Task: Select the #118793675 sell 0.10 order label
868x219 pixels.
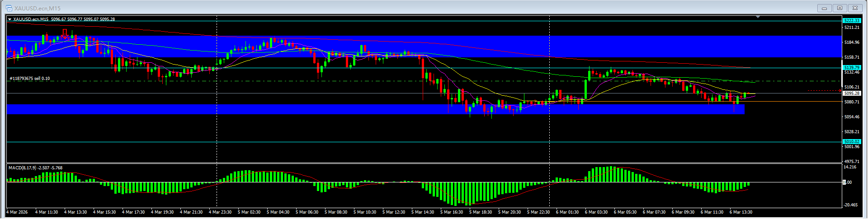Action: click(x=30, y=79)
